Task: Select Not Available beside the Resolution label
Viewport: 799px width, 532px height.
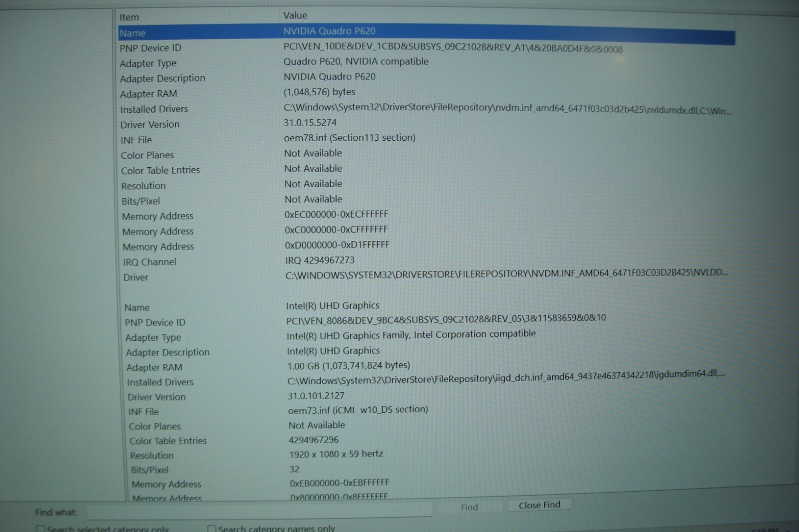Action: [x=313, y=184]
